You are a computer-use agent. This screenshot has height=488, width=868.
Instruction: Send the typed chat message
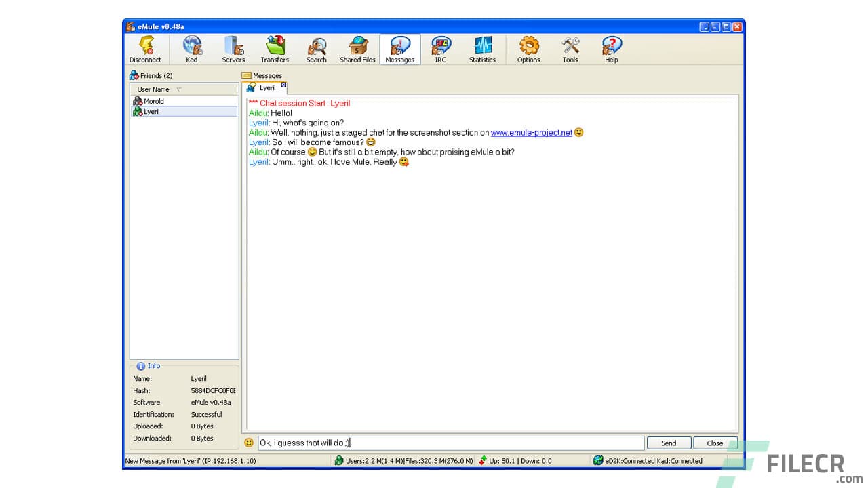click(x=669, y=442)
